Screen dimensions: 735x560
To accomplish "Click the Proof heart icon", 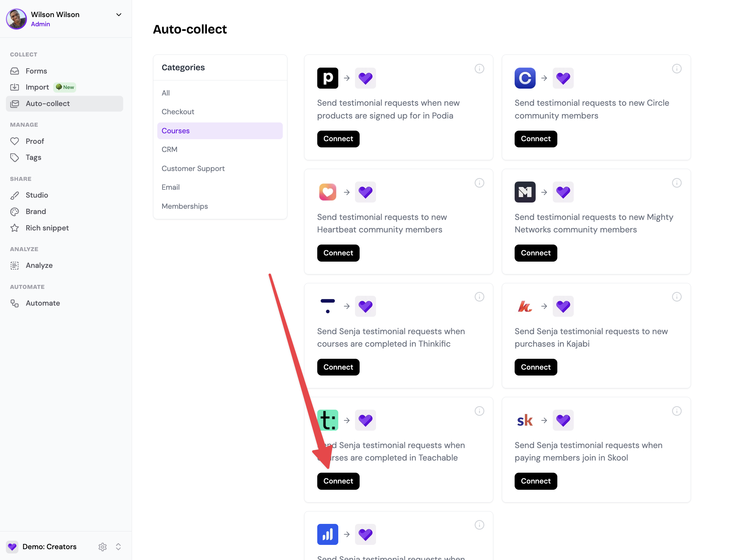I will (15, 141).
